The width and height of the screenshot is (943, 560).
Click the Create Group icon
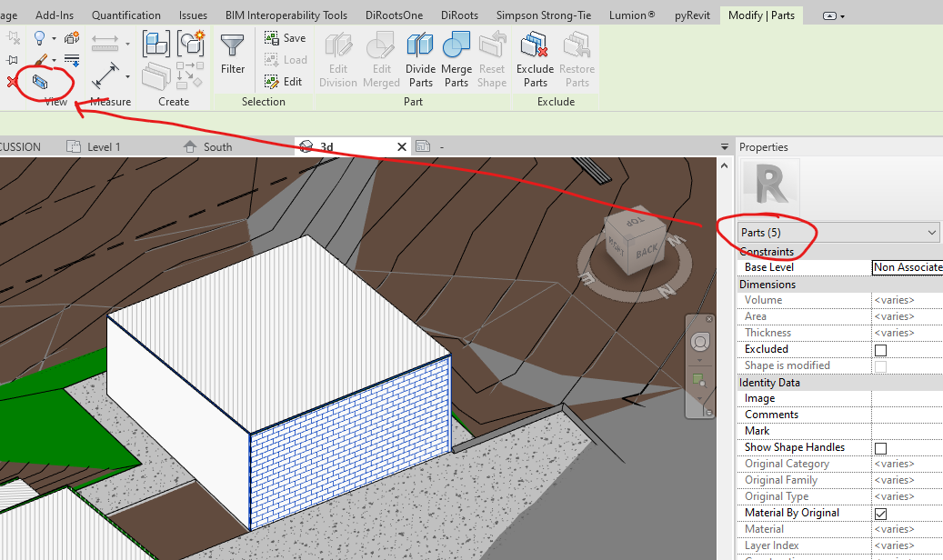pos(191,44)
